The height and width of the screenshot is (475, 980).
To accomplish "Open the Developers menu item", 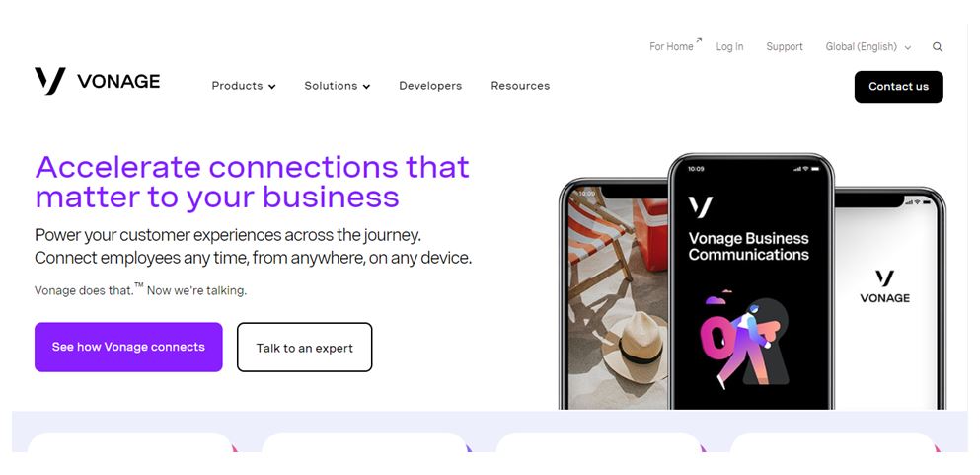I will tap(430, 86).
